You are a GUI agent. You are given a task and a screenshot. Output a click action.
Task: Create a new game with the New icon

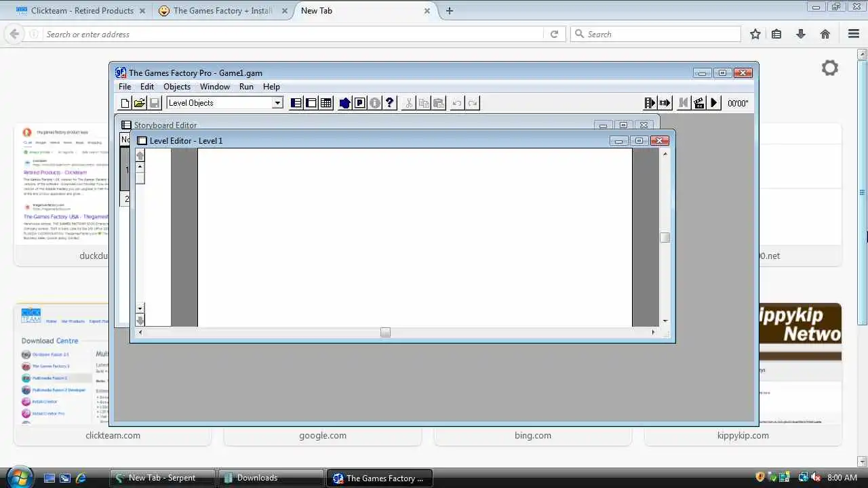click(x=125, y=103)
